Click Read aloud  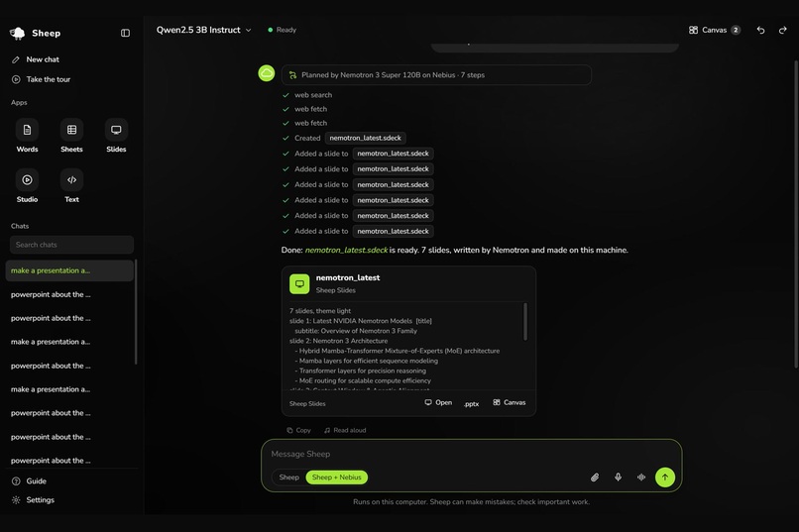(x=345, y=430)
